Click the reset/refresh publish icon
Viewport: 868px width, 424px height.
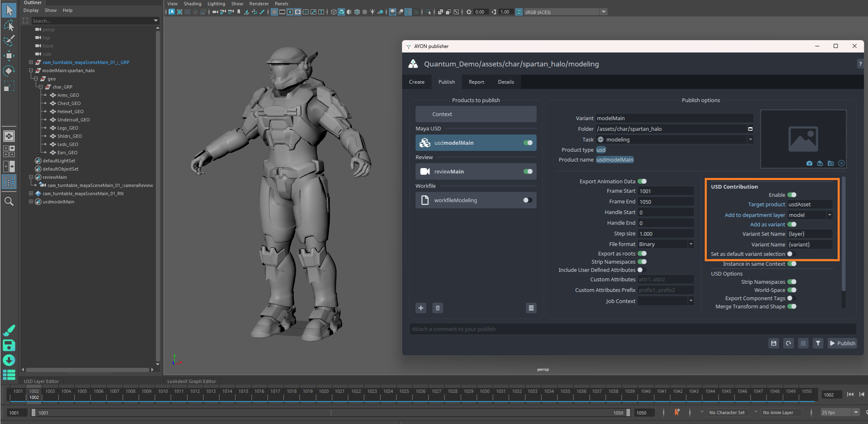click(x=788, y=343)
